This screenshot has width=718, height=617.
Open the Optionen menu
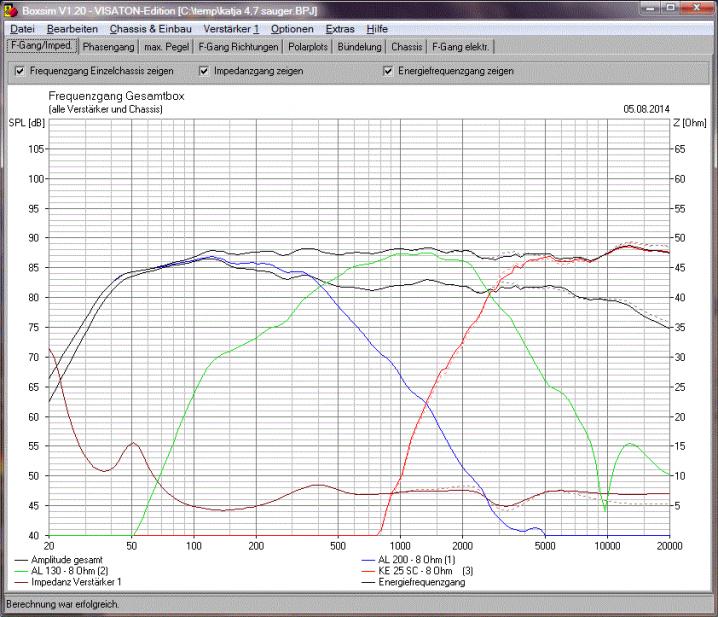pos(292,29)
